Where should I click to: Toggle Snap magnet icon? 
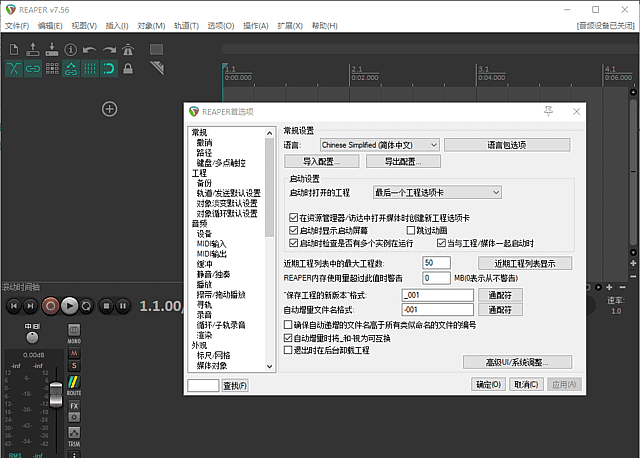pyautogui.click(x=109, y=69)
